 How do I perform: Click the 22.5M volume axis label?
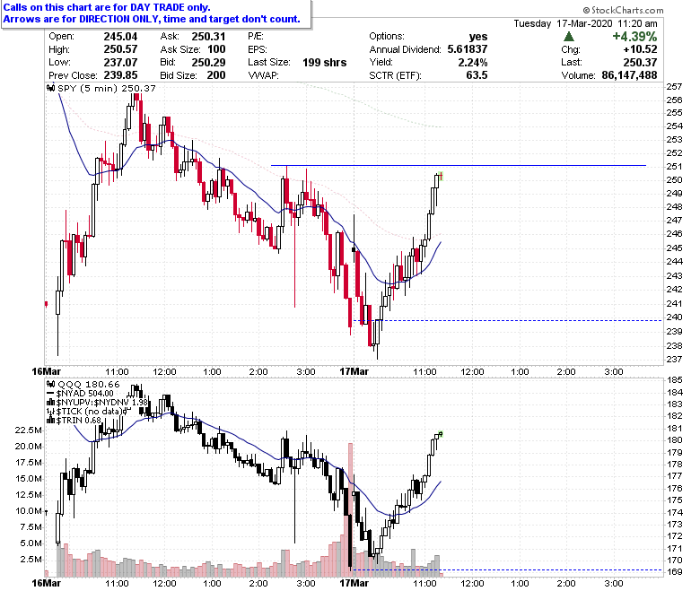(x=29, y=430)
